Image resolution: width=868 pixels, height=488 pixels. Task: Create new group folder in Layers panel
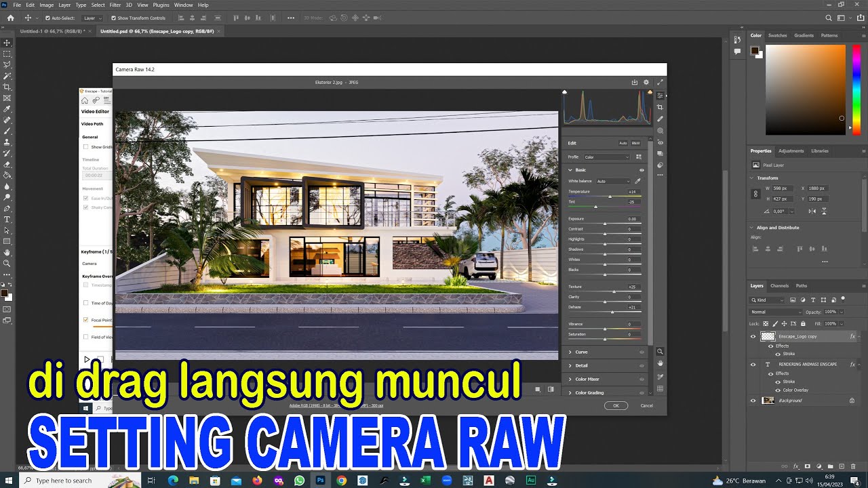(x=831, y=466)
